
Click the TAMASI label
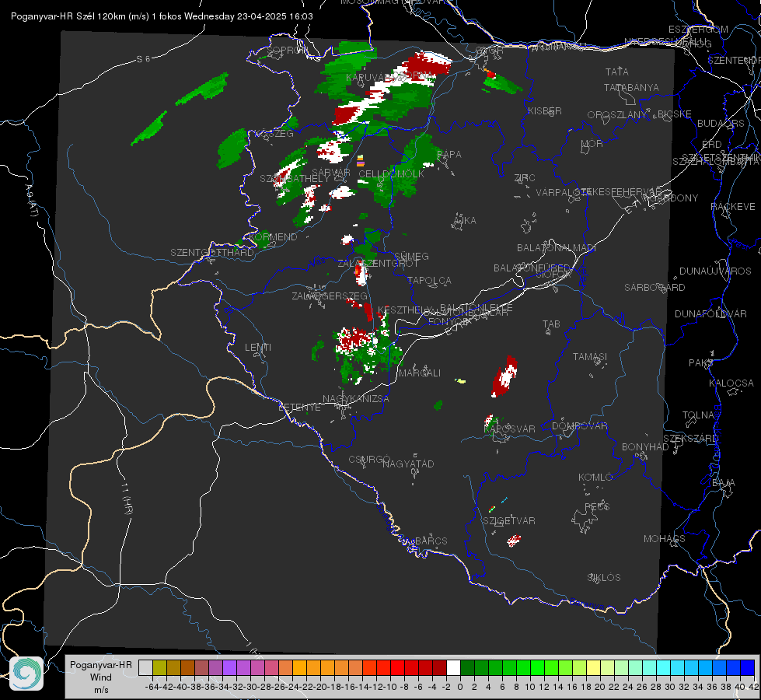590,357
